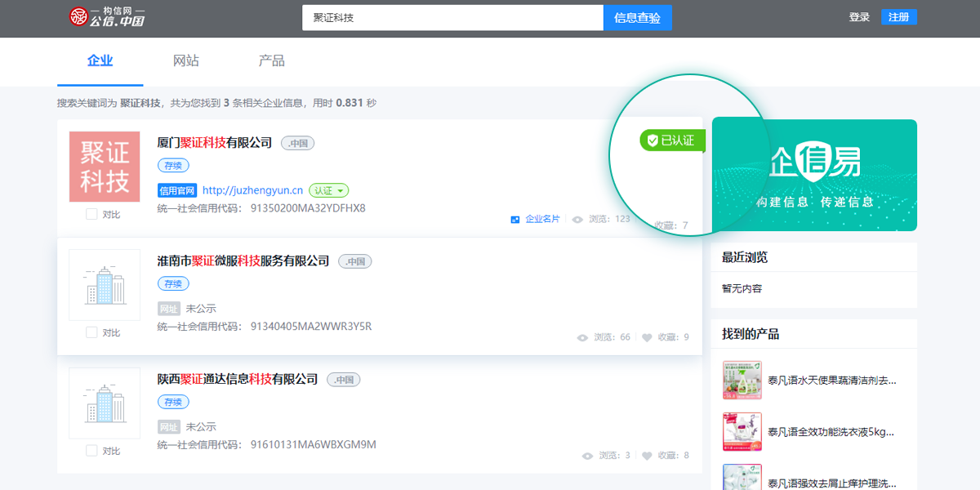Visit http://juzhengyun.cn website link
The height and width of the screenshot is (490, 980).
pos(253,190)
